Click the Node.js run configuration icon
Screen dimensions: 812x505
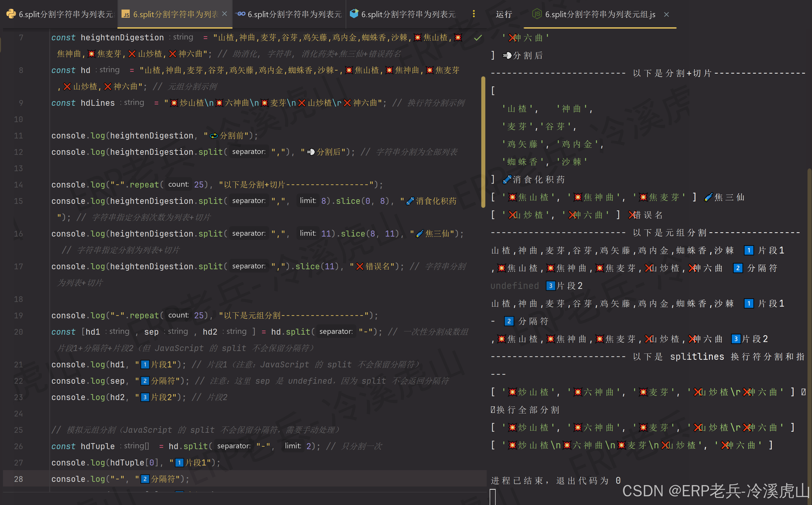(x=536, y=14)
